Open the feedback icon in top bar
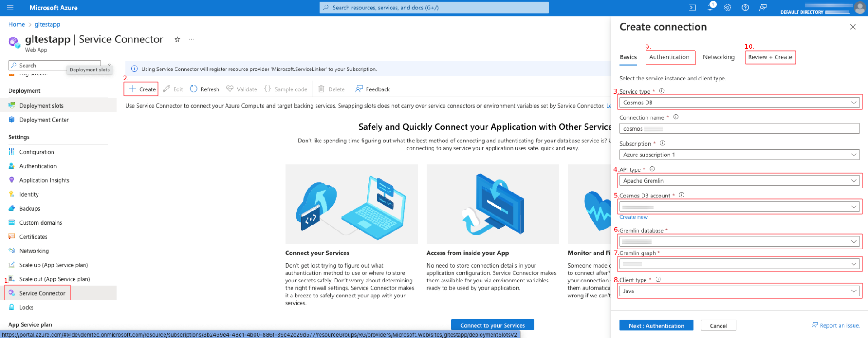The image size is (868, 338). click(x=763, y=8)
